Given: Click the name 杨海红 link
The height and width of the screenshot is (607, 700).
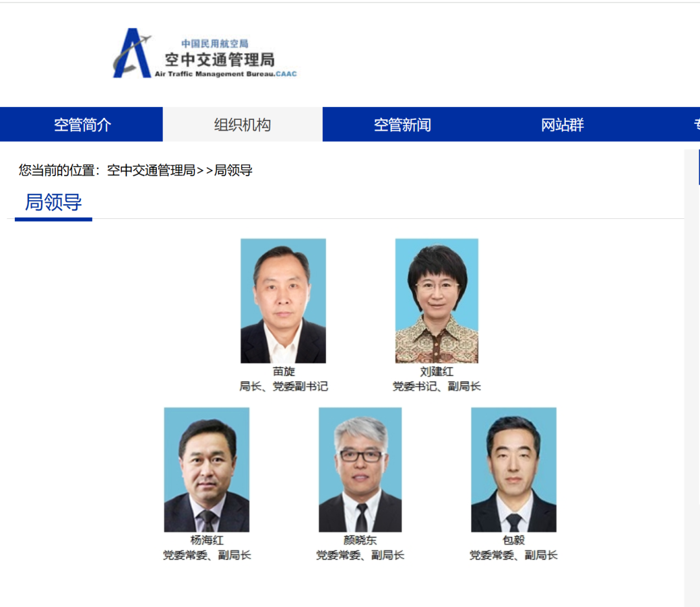Looking at the screenshot, I should coord(207,540).
